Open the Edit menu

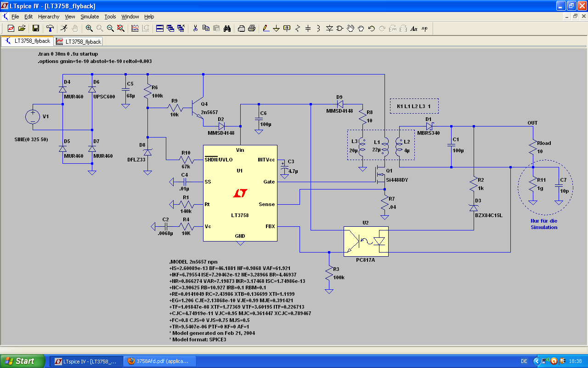28,17
